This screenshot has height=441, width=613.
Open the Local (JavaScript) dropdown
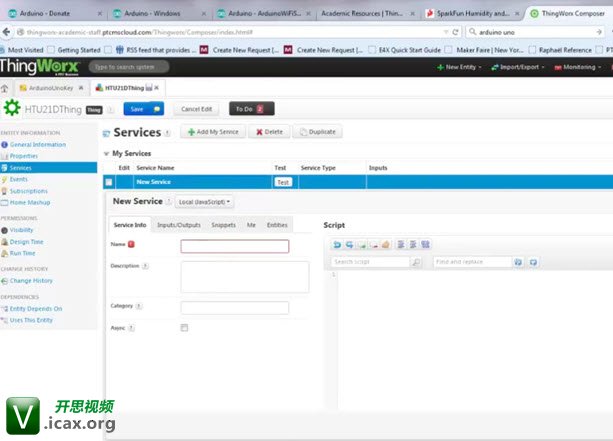204,202
